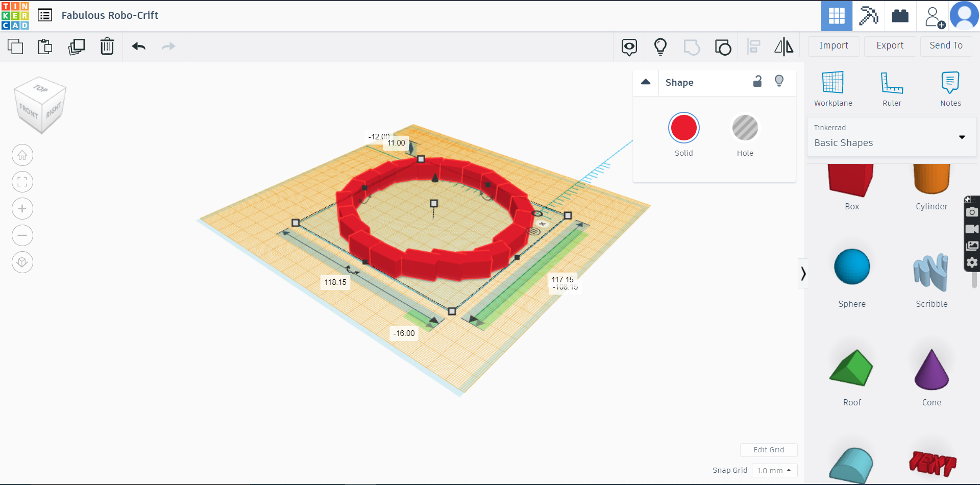The height and width of the screenshot is (485, 980).
Task: Open the Snap Grid 1.0 mm dropdown
Action: pyautogui.click(x=774, y=470)
